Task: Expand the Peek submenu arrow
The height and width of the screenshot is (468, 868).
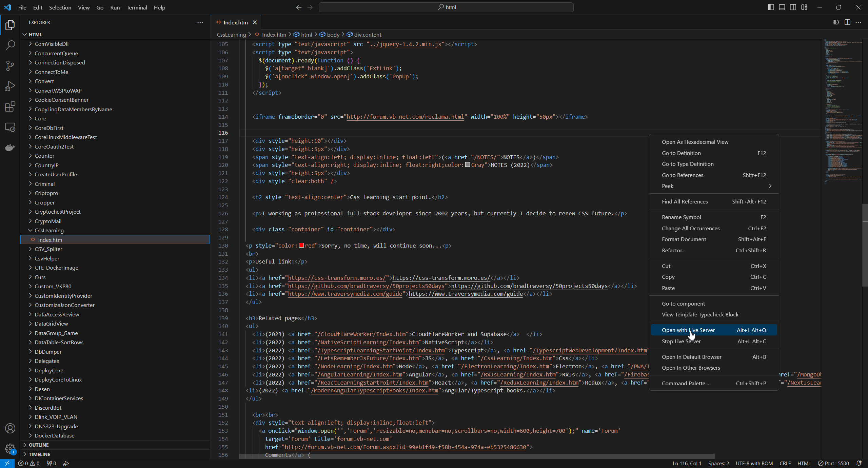Action: (x=770, y=186)
